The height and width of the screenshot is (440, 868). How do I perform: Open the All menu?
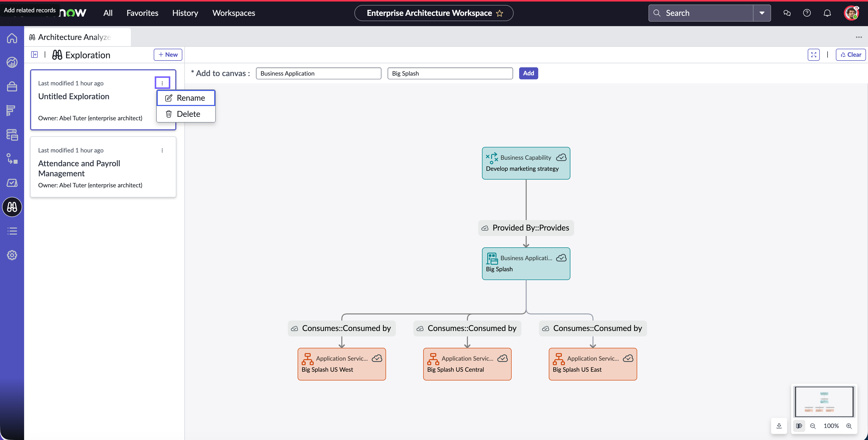(108, 13)
